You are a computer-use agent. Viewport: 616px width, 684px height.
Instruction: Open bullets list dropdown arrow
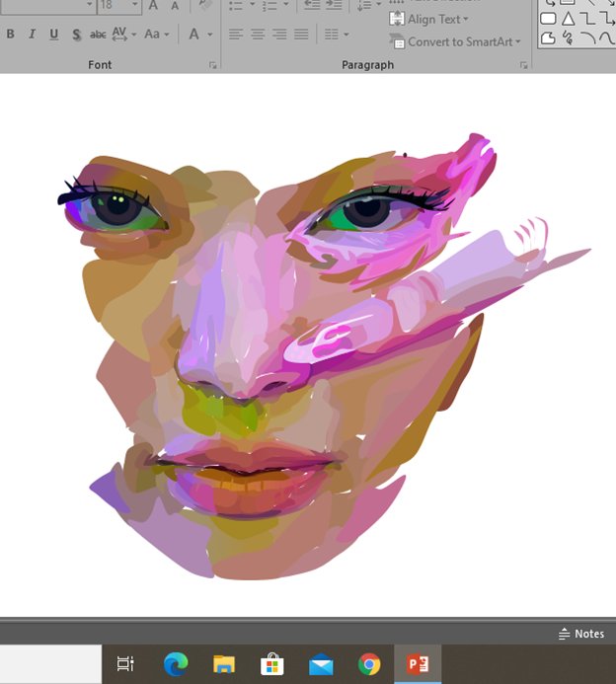[x=252, y=5]
